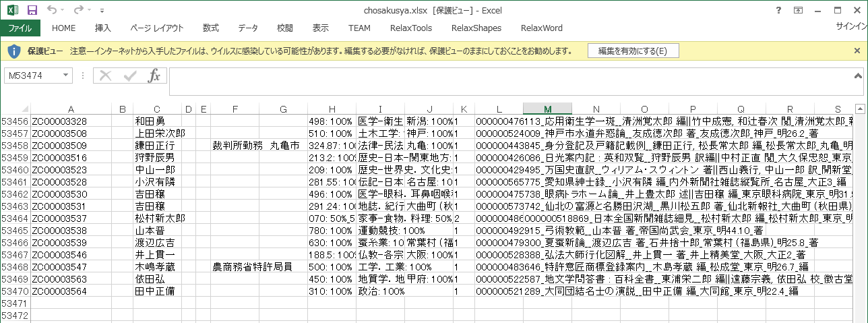Open the ファイル tab
This screenshot has height=323, width=868.
coord(20,28)
